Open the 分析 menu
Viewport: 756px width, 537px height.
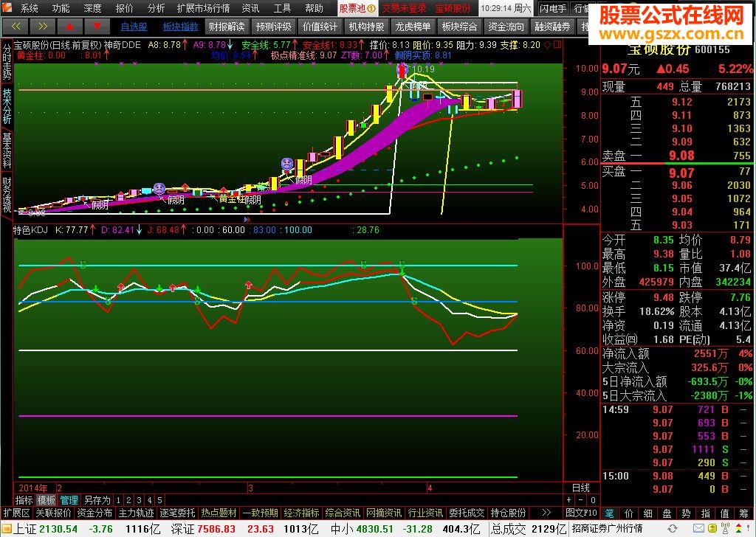pyautogui.click(x=157, y=8)
